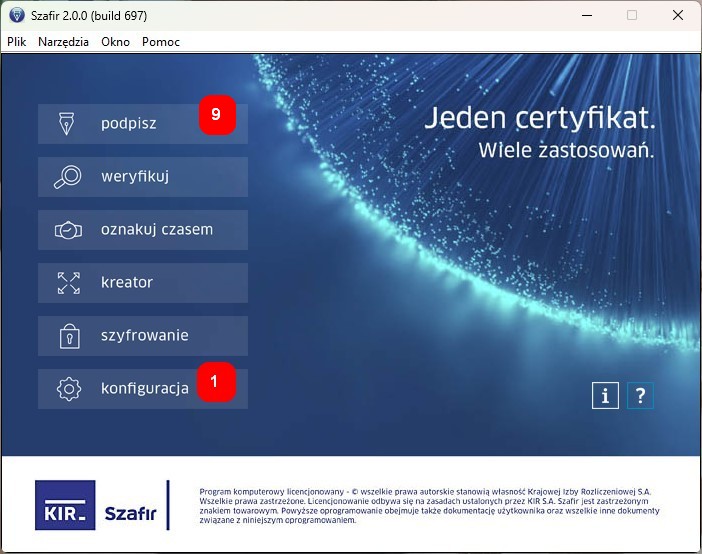
Task: Open the question mark help icon
Action: (640, 395)
